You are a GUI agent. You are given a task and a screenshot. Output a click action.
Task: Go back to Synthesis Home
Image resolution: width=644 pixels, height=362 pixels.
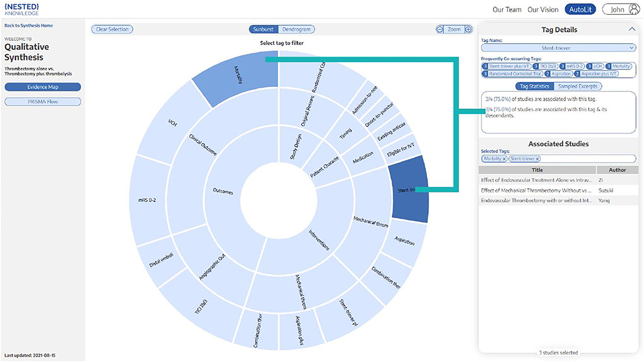(29, 26)
